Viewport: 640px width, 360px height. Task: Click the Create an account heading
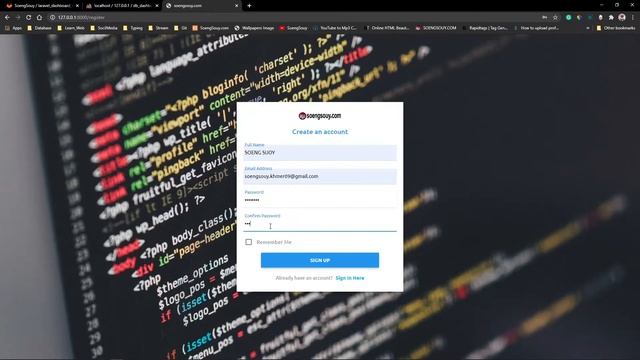tap(320, 132)
